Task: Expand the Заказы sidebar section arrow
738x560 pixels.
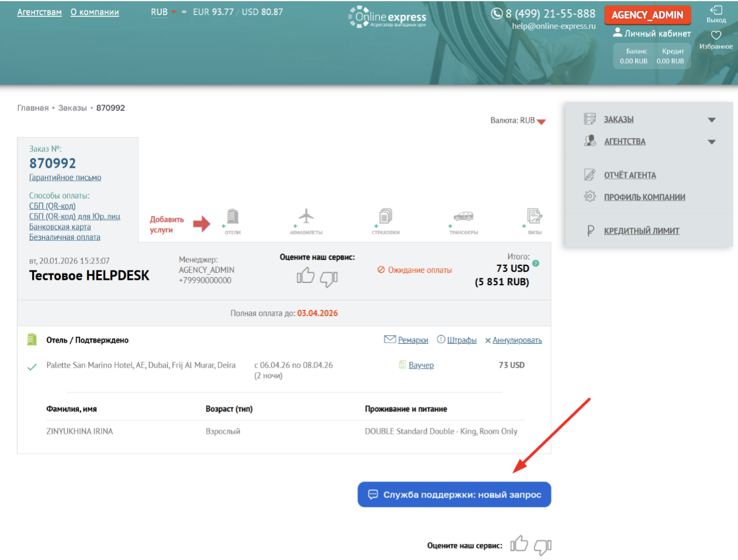Action: click(712, 120)
